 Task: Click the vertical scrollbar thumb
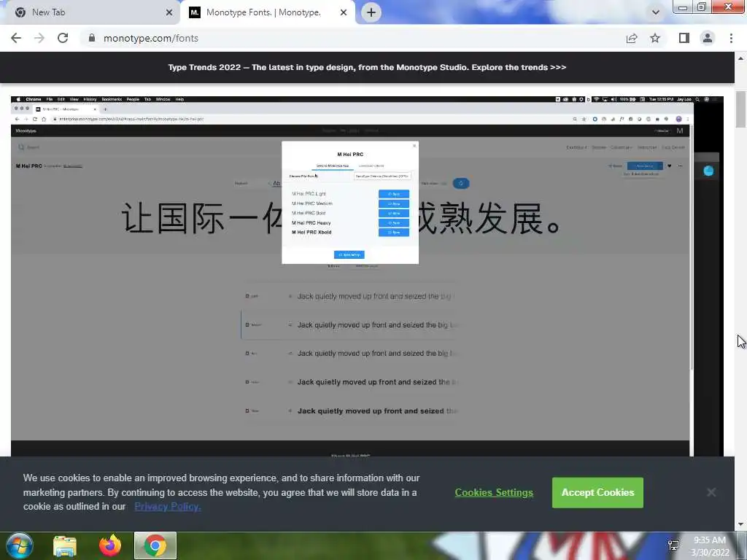pos(740,109)
